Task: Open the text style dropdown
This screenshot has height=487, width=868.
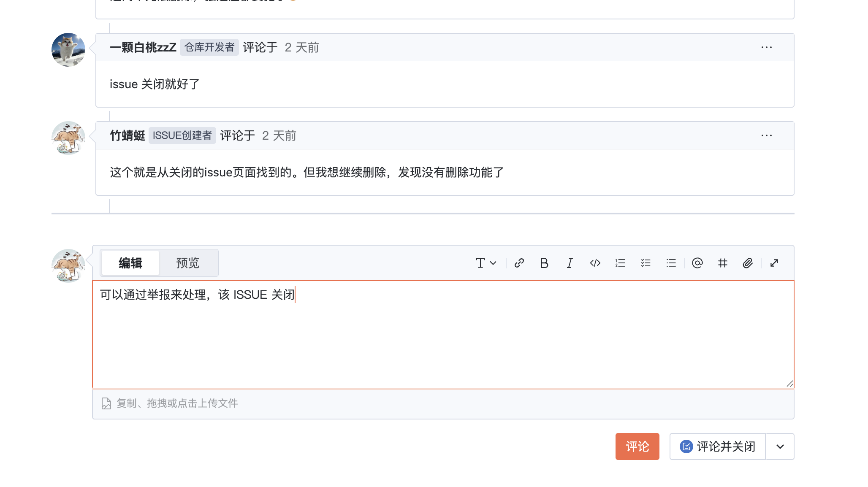Action: coord(485,263)
